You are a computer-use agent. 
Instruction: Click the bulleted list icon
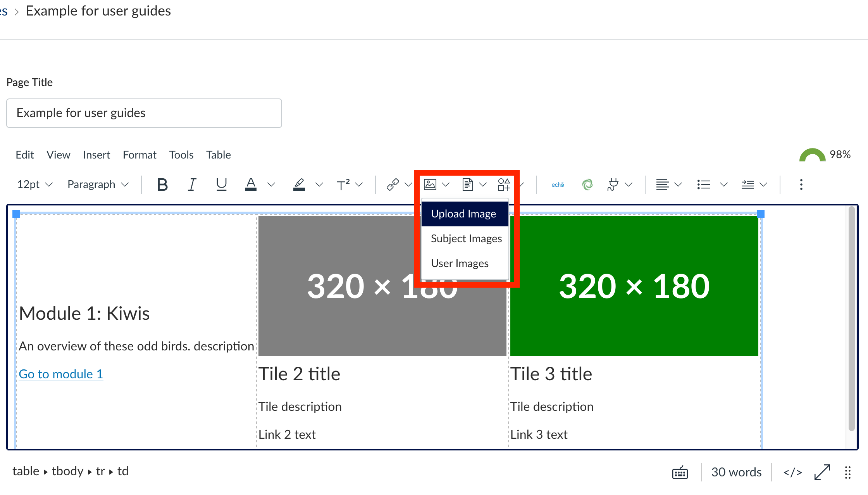703,185
